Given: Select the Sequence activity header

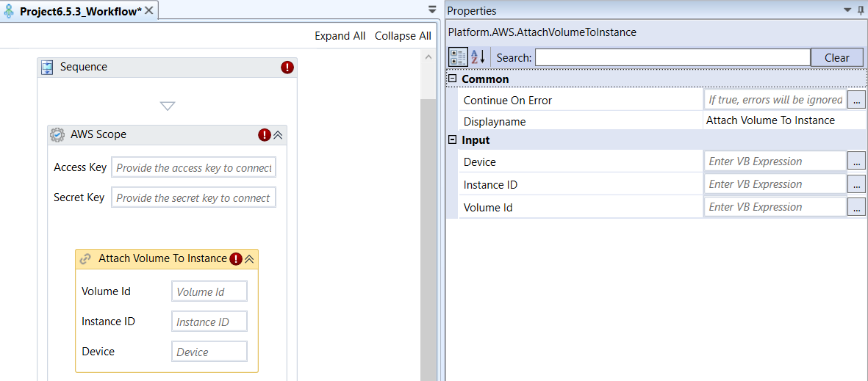Looking at the screenshot, I should coord(167,68).
